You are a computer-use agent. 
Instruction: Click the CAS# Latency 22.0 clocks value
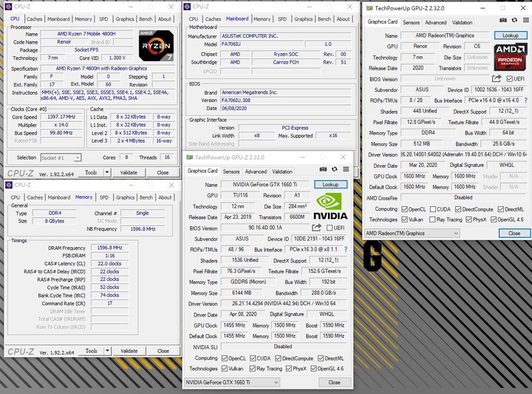109,264
